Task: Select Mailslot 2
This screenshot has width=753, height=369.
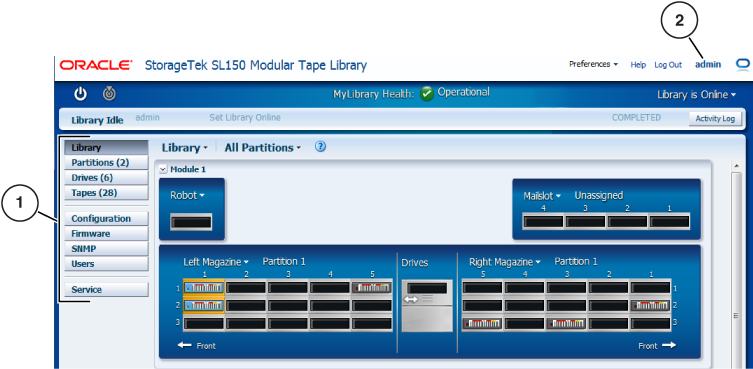Action: click(x=628, y=221)
